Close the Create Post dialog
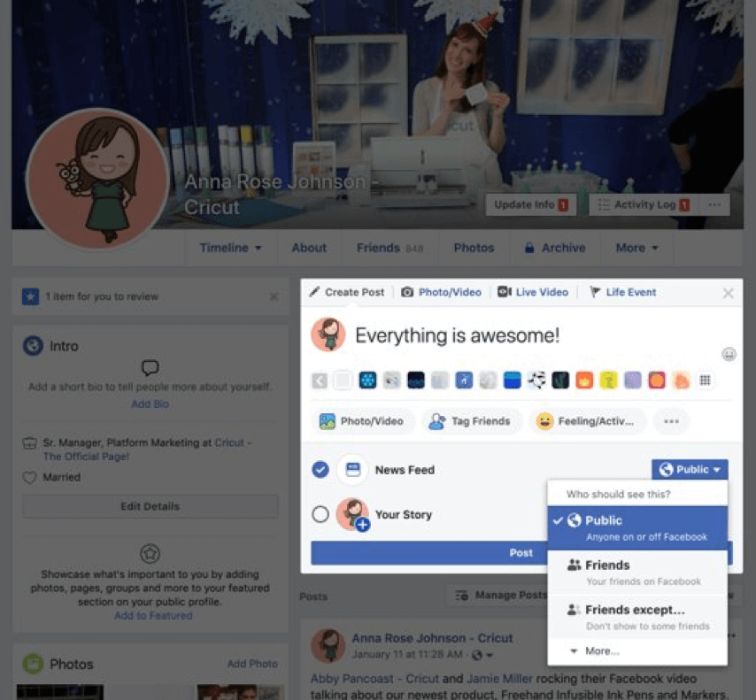This screenshot has height=700, width=756. [728, 293]
